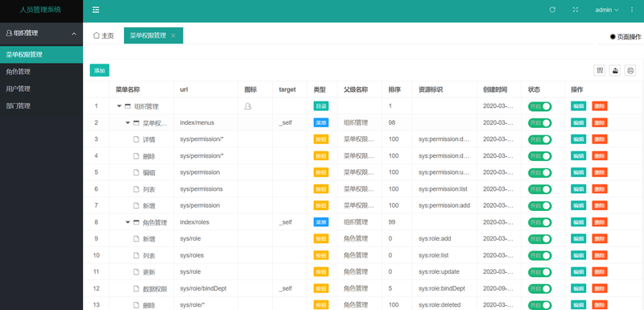Click the window icon before 角色管理 in row 8

136,222
